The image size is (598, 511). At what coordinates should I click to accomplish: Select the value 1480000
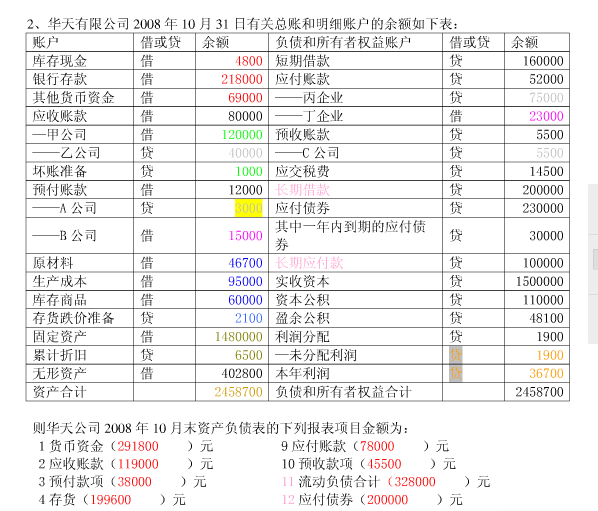[x=239, y=337]
